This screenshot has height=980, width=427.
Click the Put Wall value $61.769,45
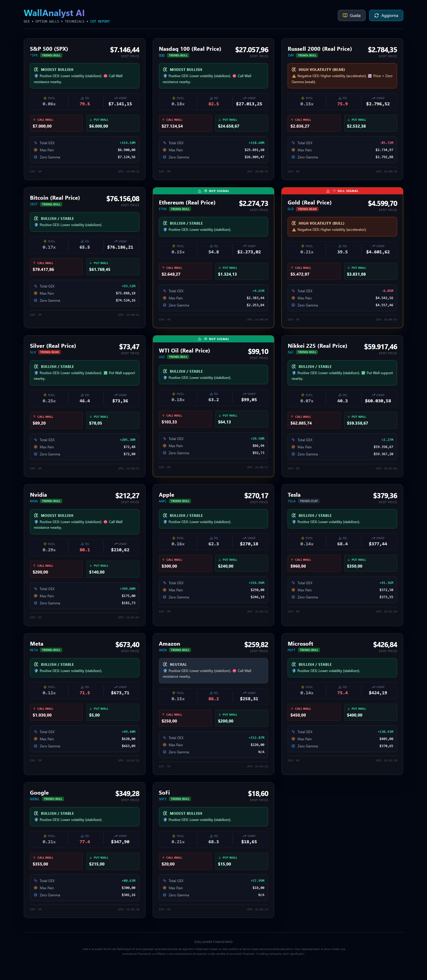point(100,270)
